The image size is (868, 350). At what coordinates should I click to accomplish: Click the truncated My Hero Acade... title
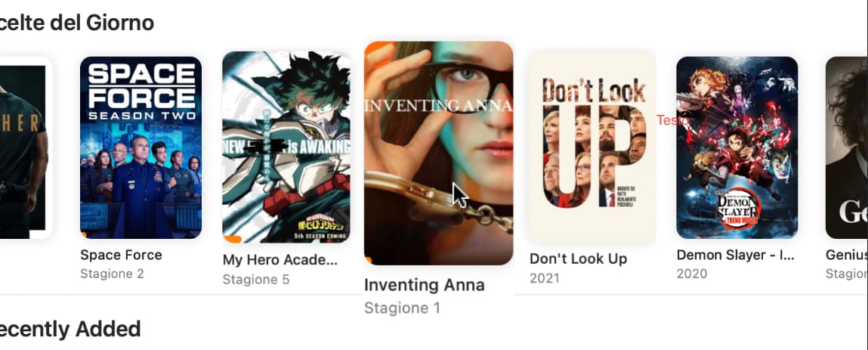point(280,260)
